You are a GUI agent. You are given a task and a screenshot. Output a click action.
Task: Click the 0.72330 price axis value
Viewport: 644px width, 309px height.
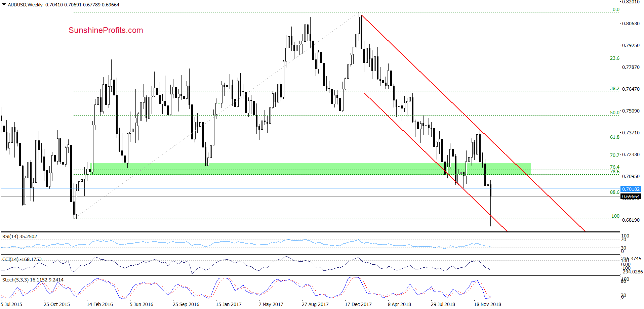click(631, 154)
